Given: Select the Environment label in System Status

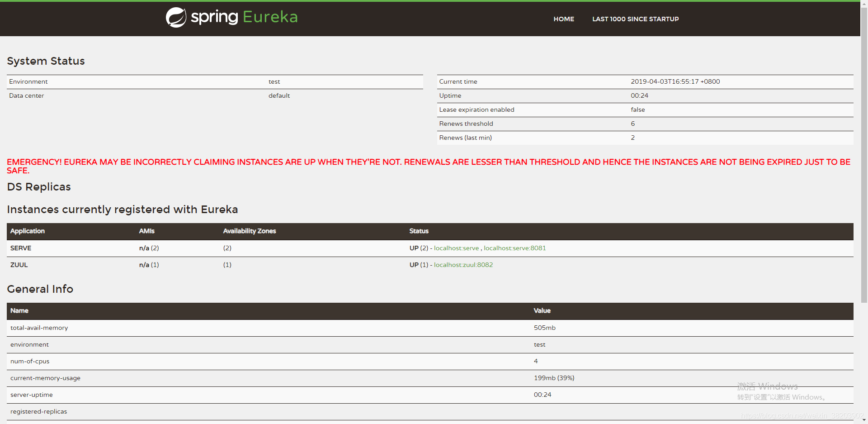Looking at the screenshot, I should tap(28, 81).
